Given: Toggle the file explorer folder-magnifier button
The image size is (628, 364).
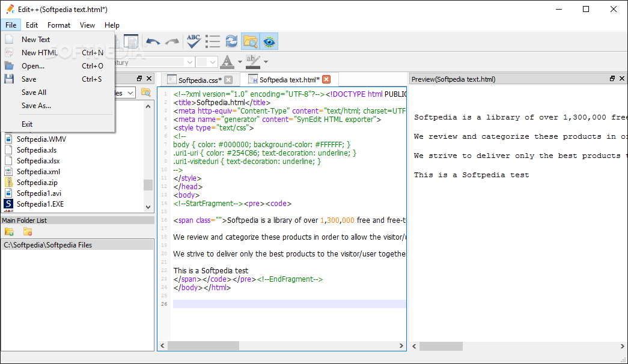Looking at the screenshot, I should 251,41.
